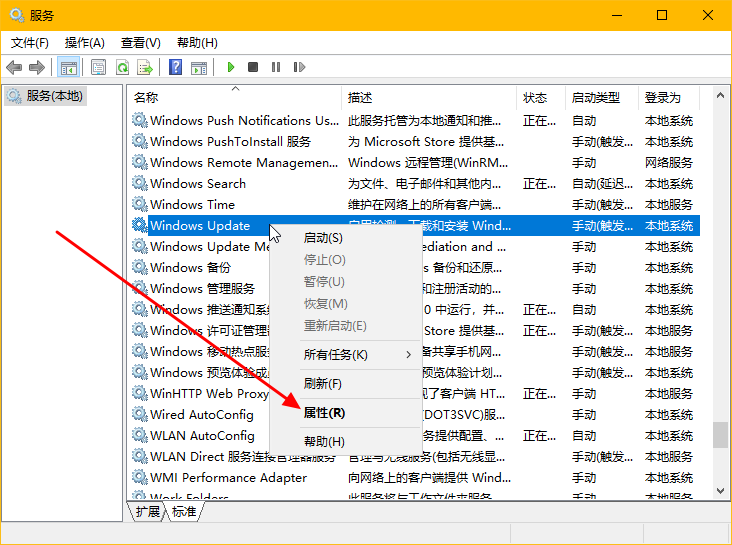Select WMI Performance Adapter service

(x=415, y=478)
